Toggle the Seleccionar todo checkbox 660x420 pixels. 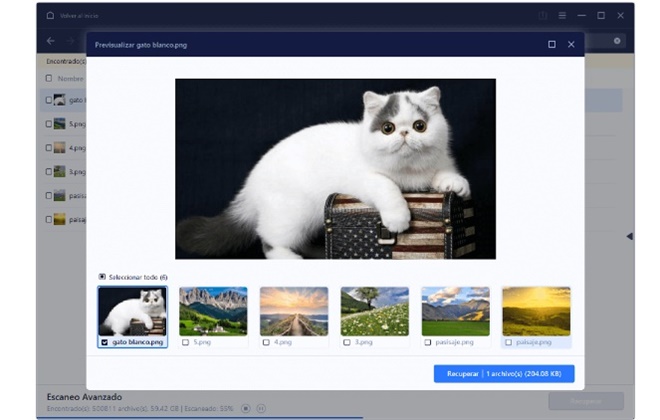click(x=102, y=276)
